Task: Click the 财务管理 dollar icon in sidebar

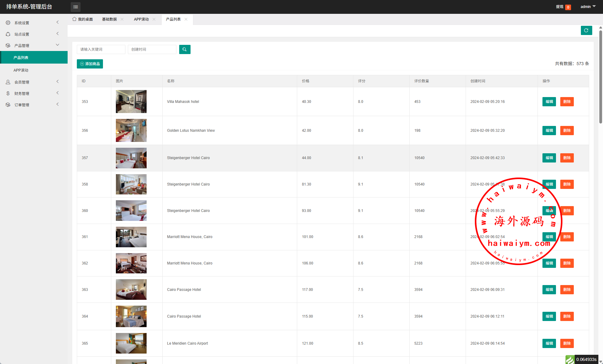Action: [x=8, y=93]
